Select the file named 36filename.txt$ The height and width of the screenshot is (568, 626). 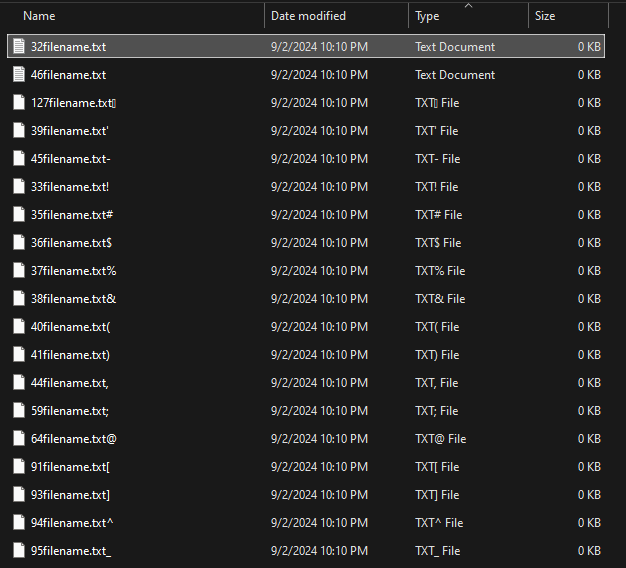click(x=71, y=243)
